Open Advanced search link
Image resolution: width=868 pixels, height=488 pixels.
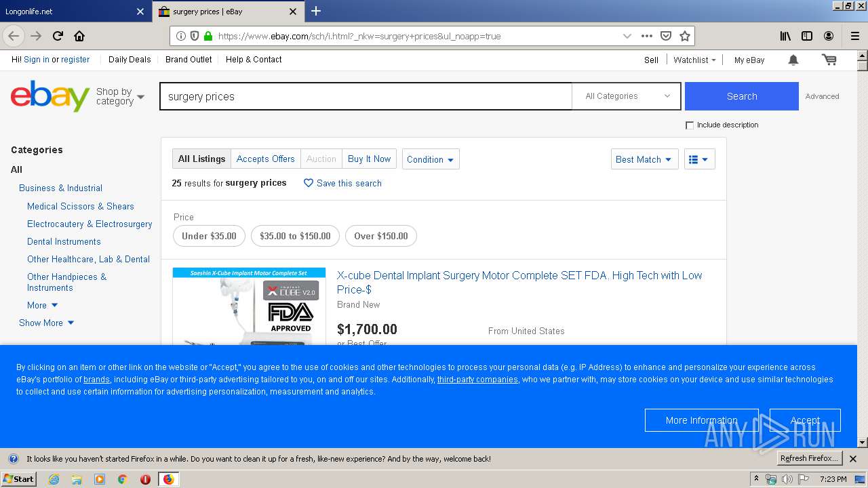pos(822,96)
